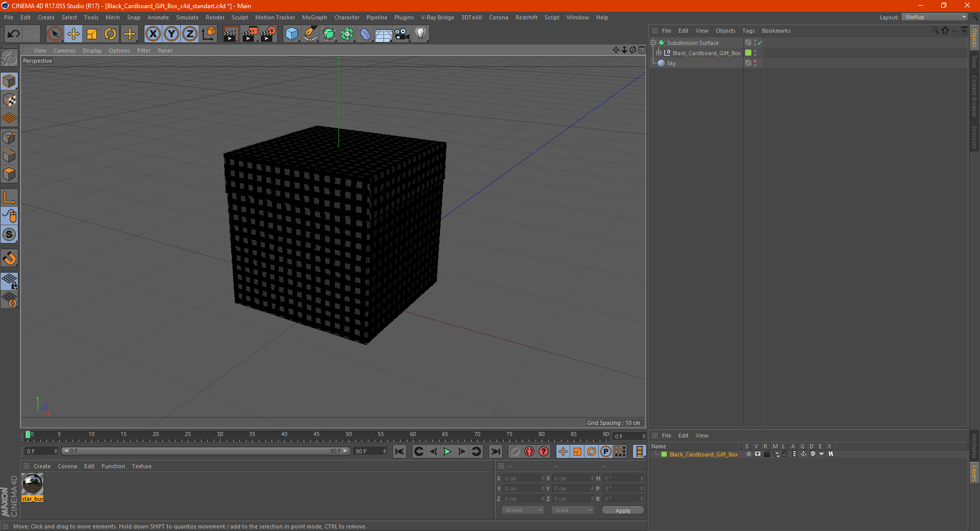Add a Camera object
Image resolution: width=980 pixels, height=531 pixels.
[402, 34]
